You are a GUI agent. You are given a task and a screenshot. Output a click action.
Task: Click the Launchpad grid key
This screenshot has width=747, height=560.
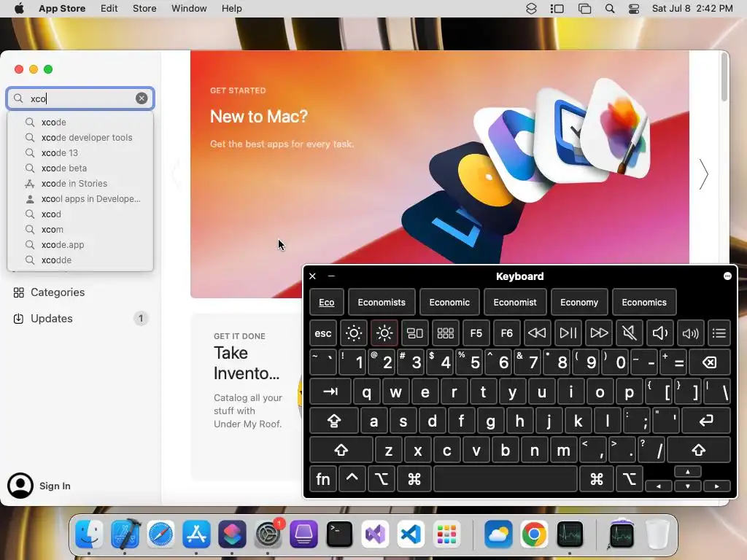446,332
